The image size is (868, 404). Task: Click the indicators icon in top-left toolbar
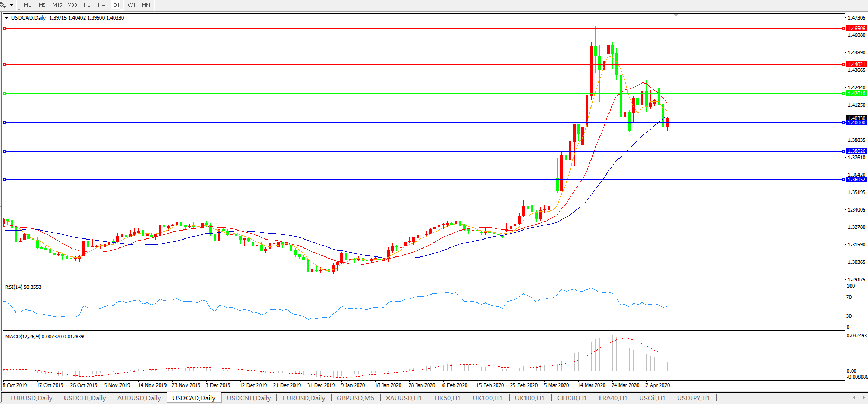[x=4, y=5]
